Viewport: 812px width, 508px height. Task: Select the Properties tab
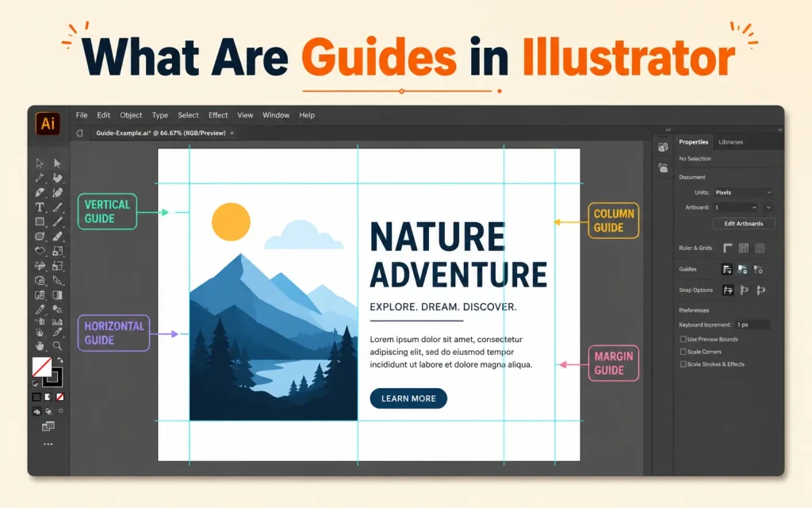[x=693, y=142]
